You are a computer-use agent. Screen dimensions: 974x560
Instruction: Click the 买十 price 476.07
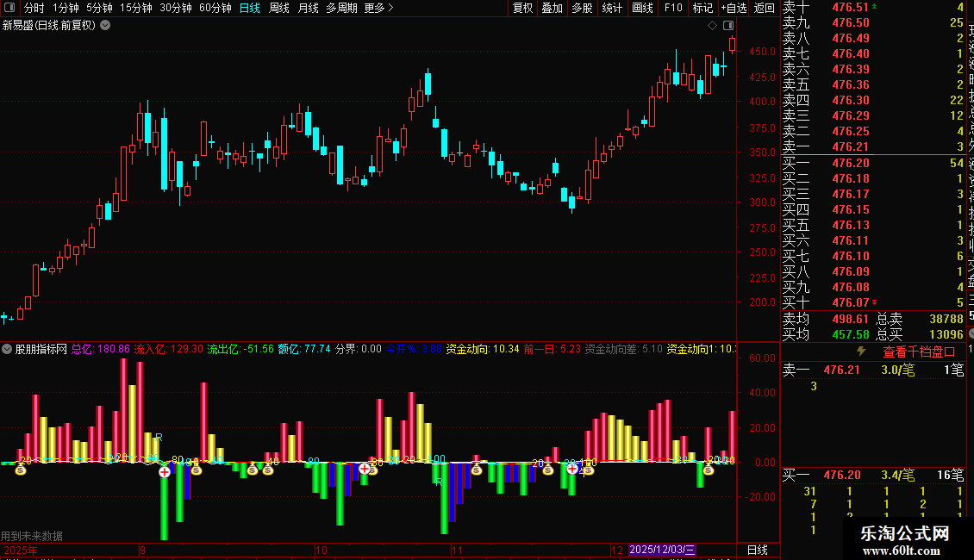(851, 302)
